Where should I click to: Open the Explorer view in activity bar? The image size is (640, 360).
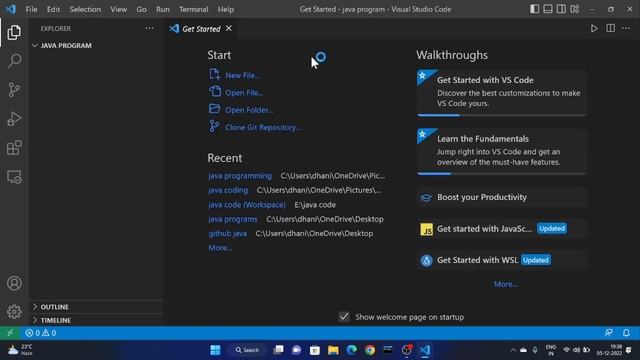[x=14, y=32]
